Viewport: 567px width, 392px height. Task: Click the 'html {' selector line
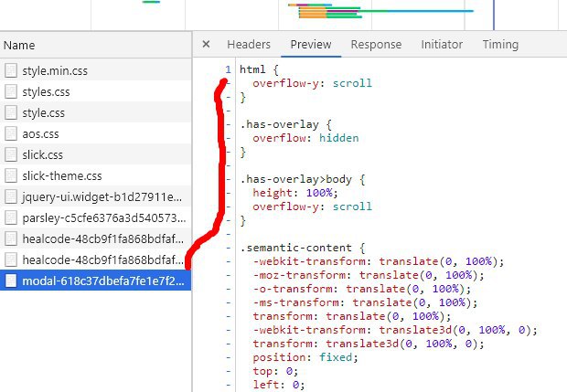(x=259, y=69)
